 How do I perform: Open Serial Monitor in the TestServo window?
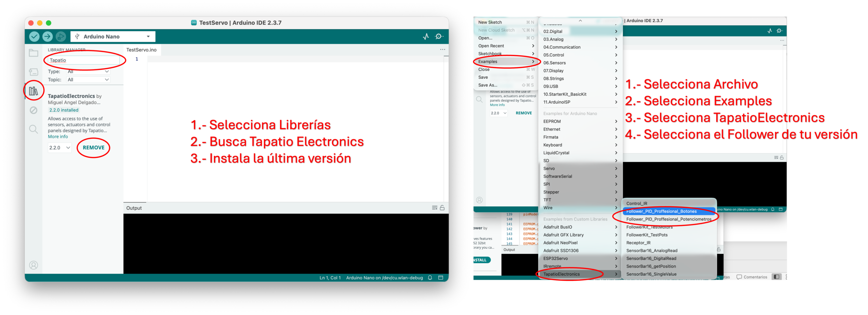439,36
